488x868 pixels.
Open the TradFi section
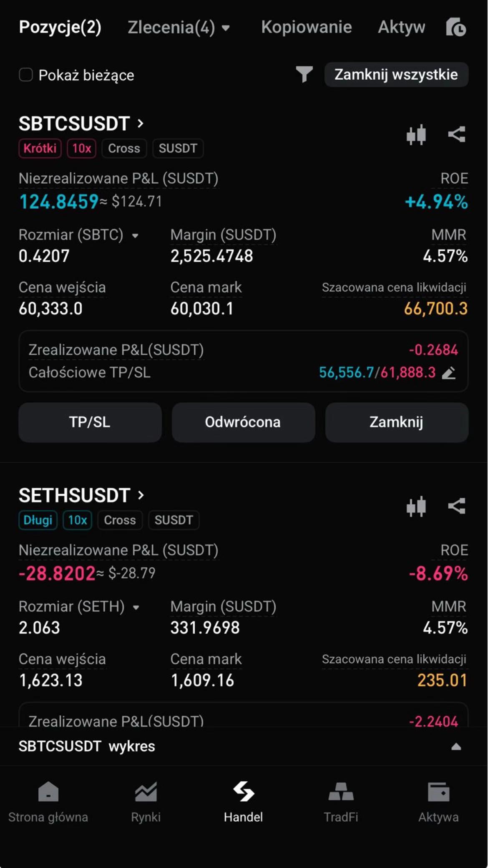coord(341,802)
